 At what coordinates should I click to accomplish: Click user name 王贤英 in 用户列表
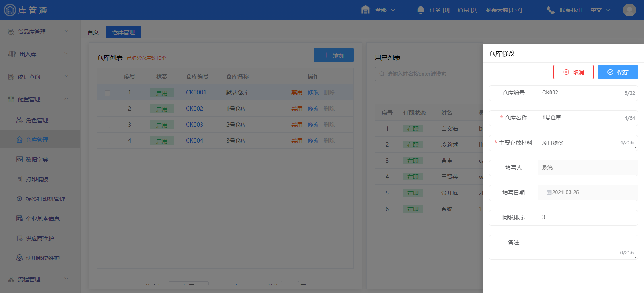coord(450,177)
